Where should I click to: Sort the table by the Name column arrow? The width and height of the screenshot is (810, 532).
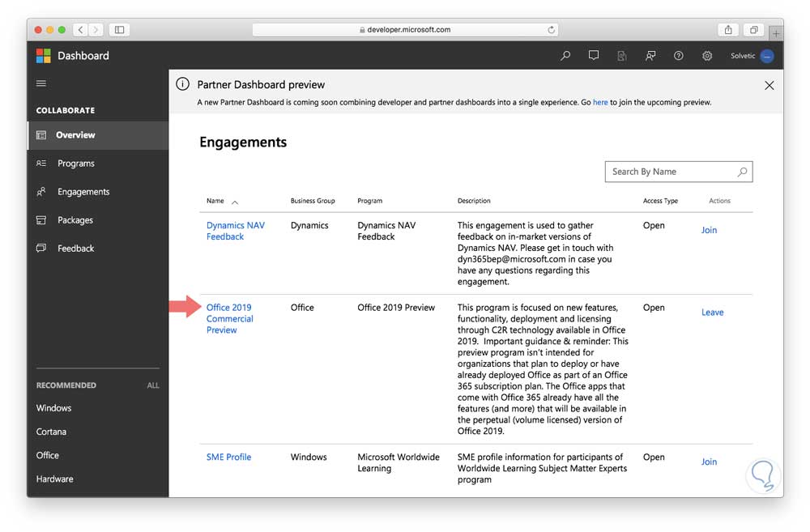tap(235, 202)
